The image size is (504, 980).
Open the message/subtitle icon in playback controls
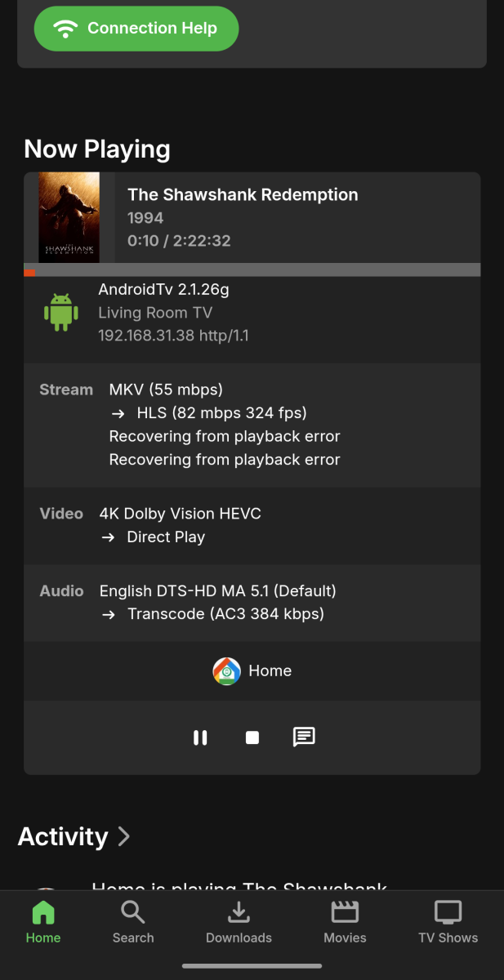tap(303, 737)
